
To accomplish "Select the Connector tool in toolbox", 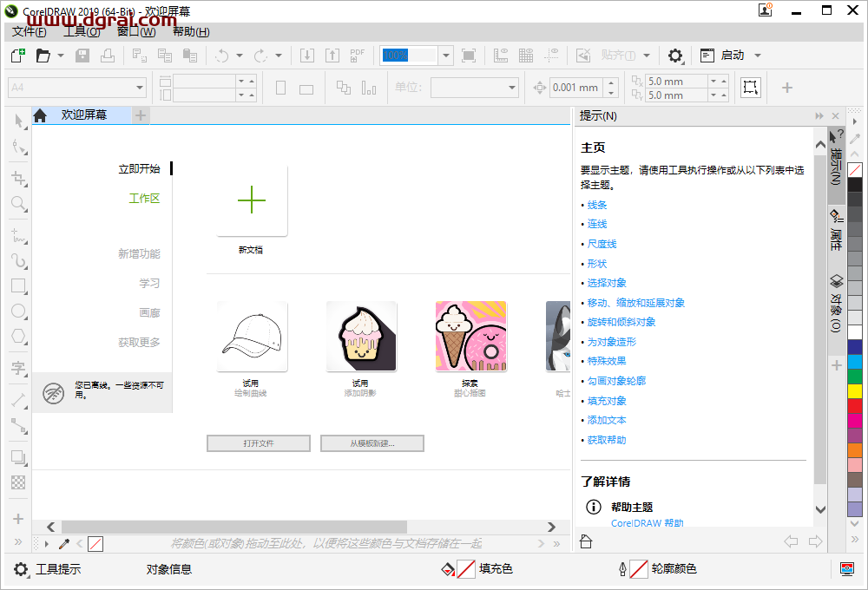I will [x=19, y=426].
